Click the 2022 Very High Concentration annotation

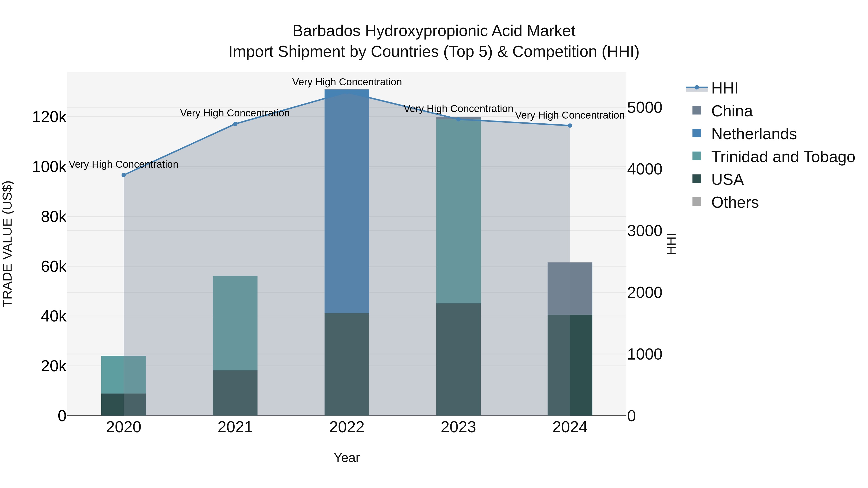pos(347,82)
